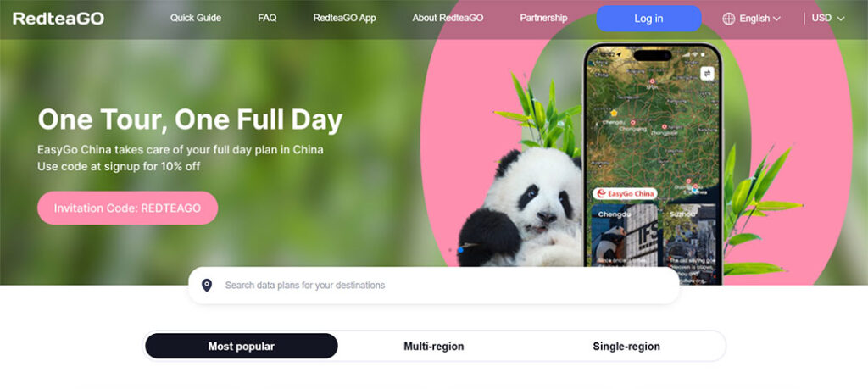The height and width of the screenshot is (389, 868).
Task: Switch to the Multi-region tab
Action: pyautogui.click(x=433, y=347)
